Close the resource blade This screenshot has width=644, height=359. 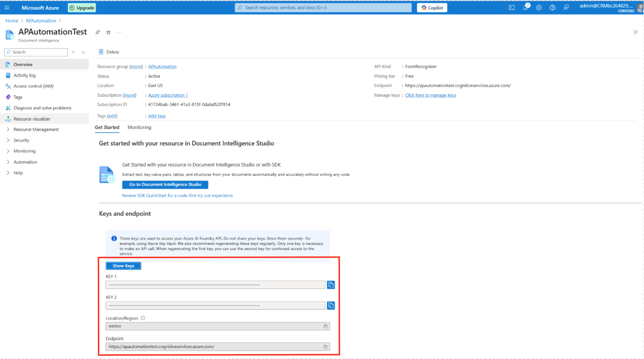point(636,32)
